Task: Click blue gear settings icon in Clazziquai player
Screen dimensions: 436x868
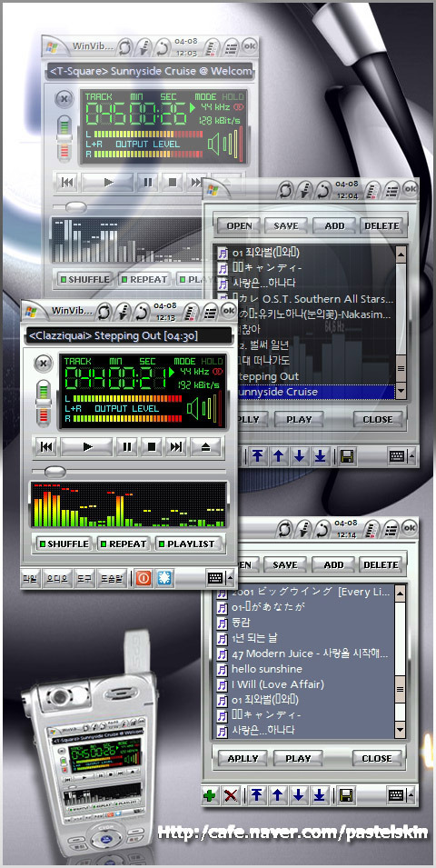Action: coord(163,578)
